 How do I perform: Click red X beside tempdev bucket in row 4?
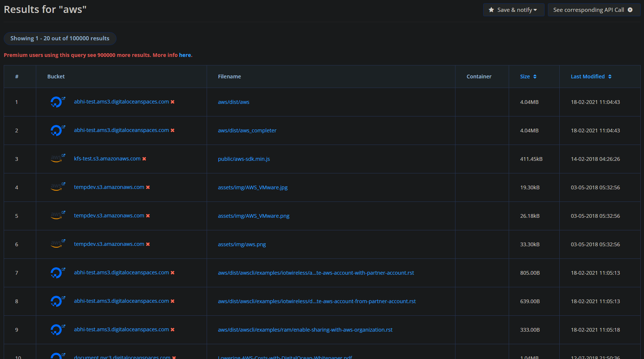[148, 187]
